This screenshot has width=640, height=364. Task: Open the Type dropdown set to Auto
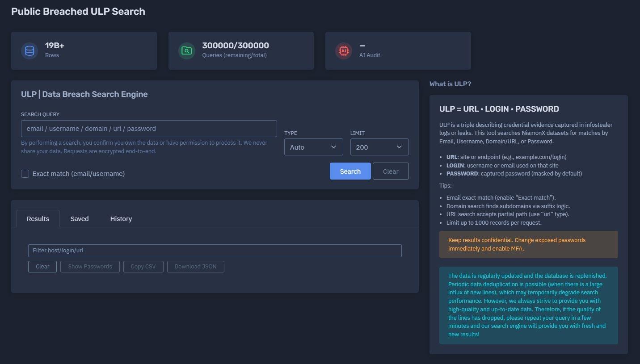313,147
